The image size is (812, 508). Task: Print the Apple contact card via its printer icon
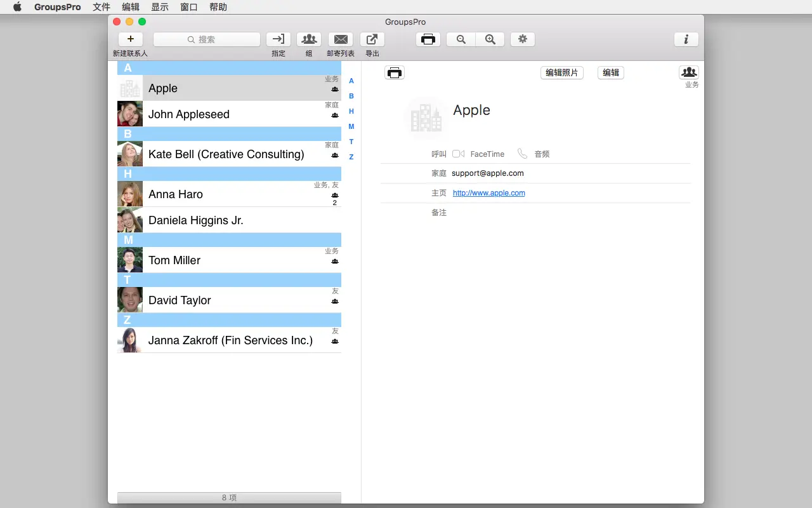[395, 72]
